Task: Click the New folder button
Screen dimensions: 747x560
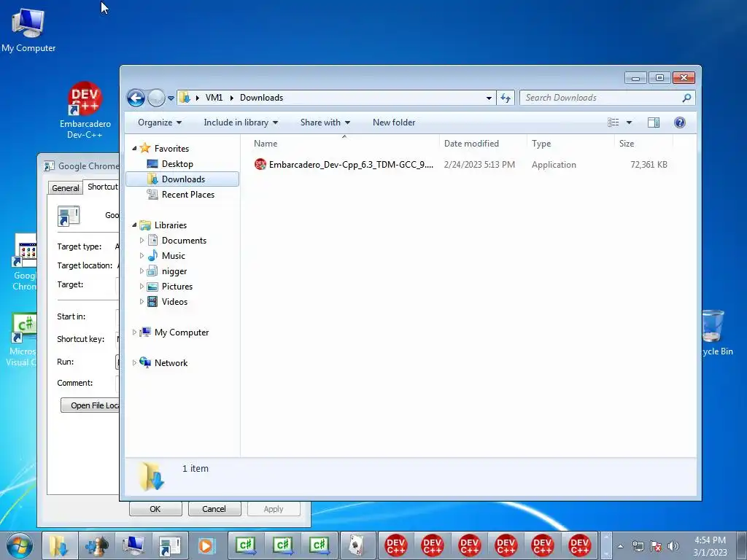Action: click(394, 122)
